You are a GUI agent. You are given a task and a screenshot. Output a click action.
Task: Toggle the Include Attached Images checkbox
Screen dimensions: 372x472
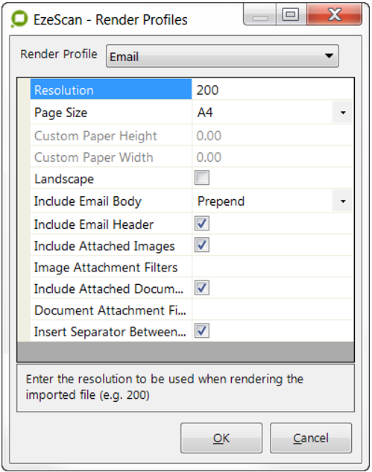click(x=202, y=245)
